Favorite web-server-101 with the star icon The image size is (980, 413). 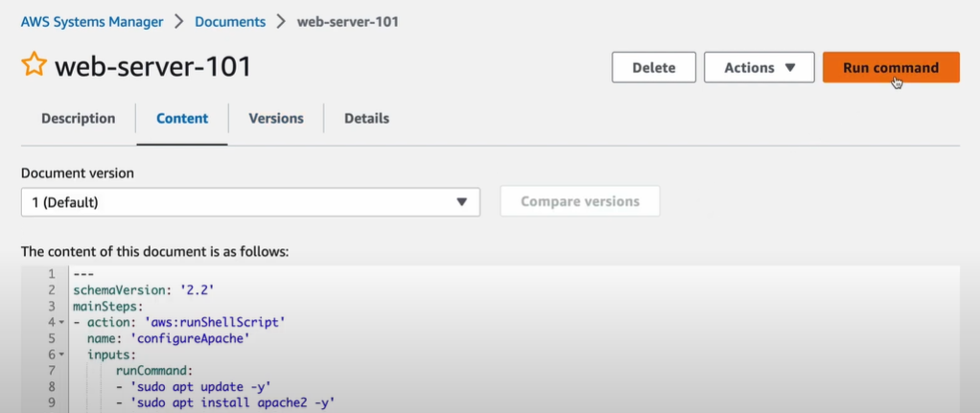pyautogui.click(x=34, y=65)
